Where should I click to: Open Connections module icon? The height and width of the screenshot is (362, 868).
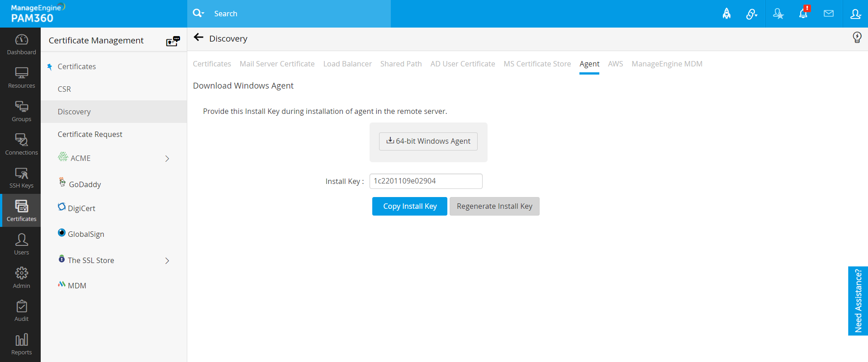[x=21, y=145]
